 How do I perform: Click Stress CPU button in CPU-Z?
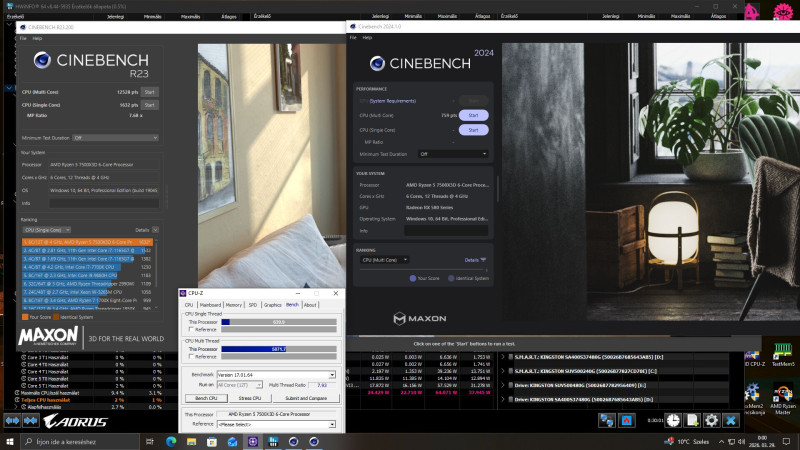click(249, 398)
